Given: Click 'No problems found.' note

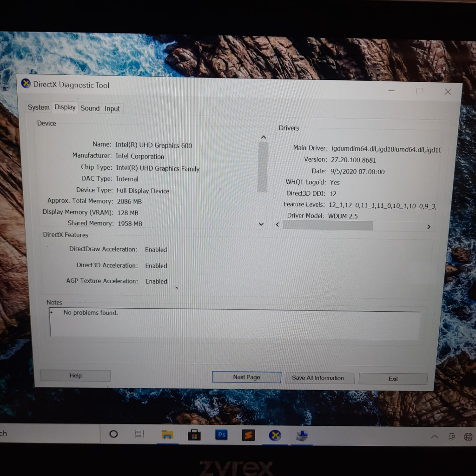Looking at the screenshot, I should 91,313.
